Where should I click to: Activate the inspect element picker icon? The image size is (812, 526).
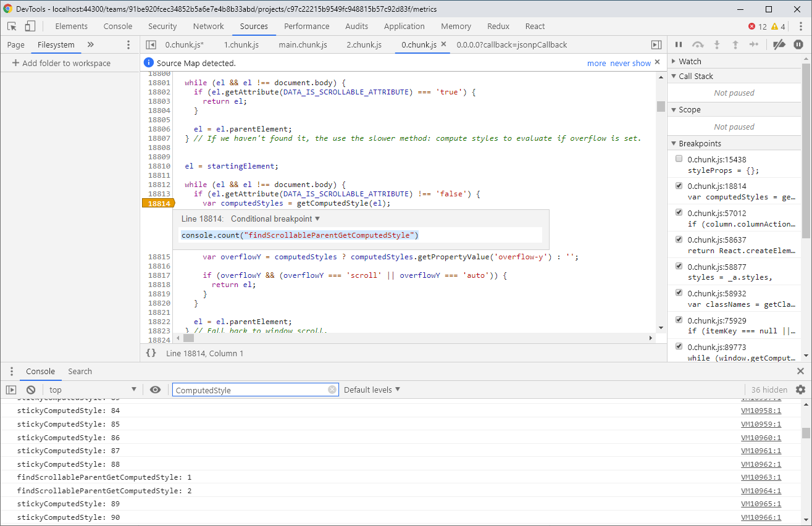point(12,26)
